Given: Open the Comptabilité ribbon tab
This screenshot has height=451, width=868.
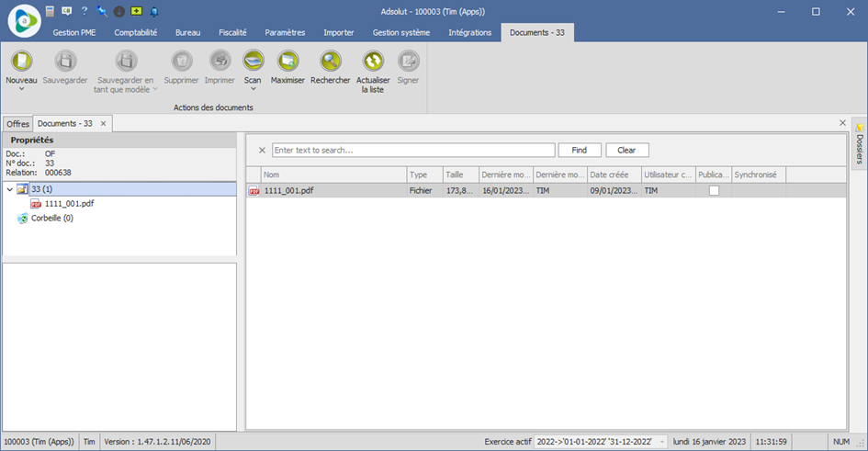Looking at the screenshot, I should 136,33.
